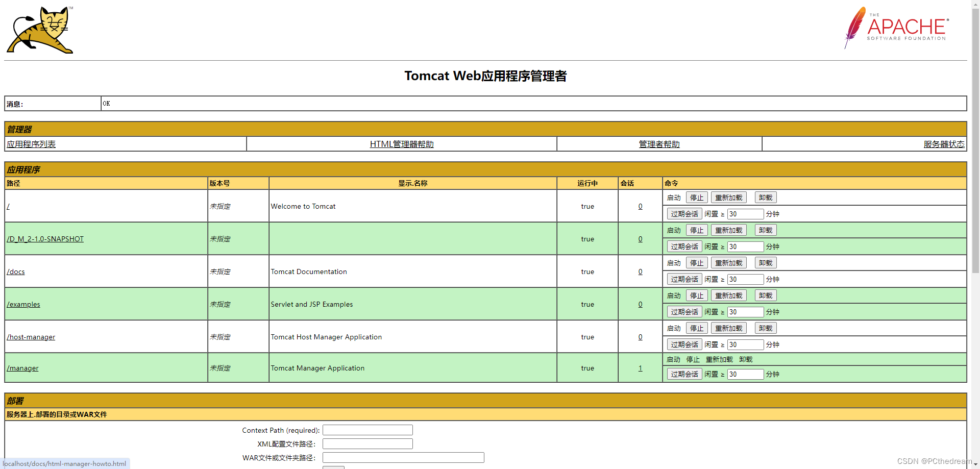The width and height of the screenshot is (980, 469).
Task: Click 停止 button for root / app
Action: pyautogui.click(x=697, y=198)
